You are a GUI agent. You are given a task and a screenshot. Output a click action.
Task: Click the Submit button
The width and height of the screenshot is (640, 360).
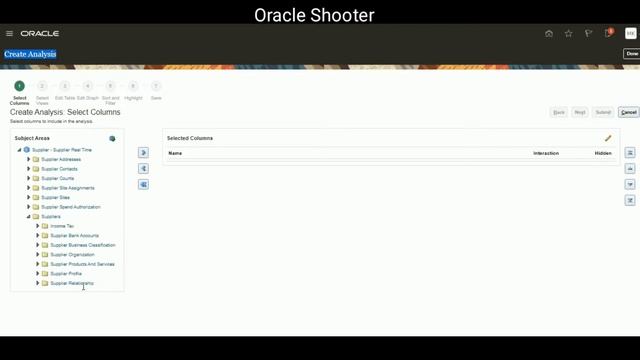click(x=603, y=112)
